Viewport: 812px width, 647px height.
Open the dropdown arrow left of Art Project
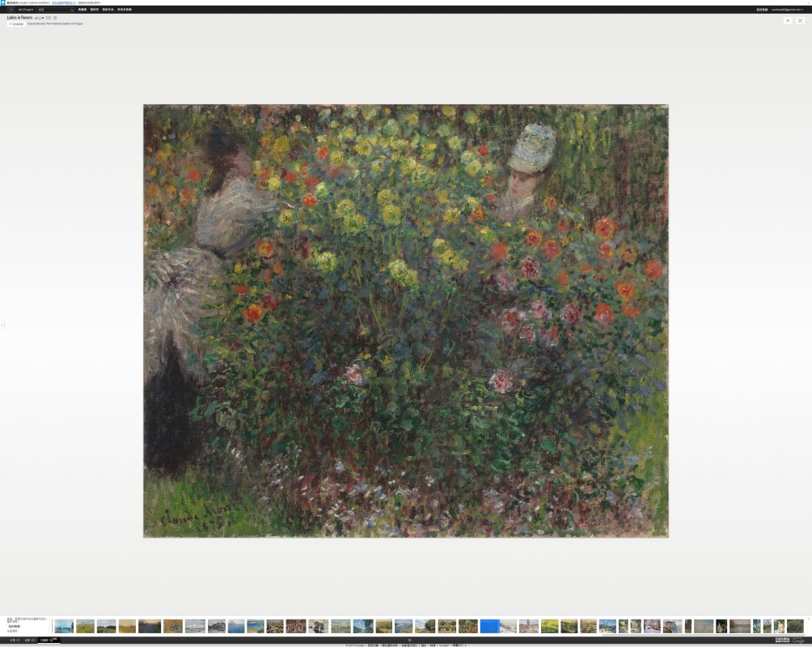coord(11,10)
